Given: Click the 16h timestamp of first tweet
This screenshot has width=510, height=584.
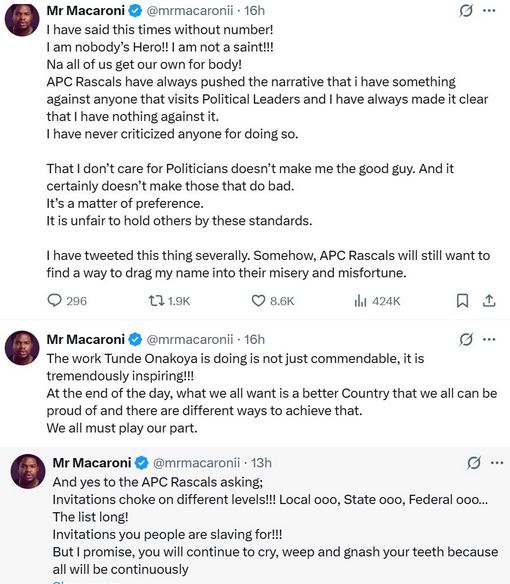Looking at the screenshot, I should (254, 11).
